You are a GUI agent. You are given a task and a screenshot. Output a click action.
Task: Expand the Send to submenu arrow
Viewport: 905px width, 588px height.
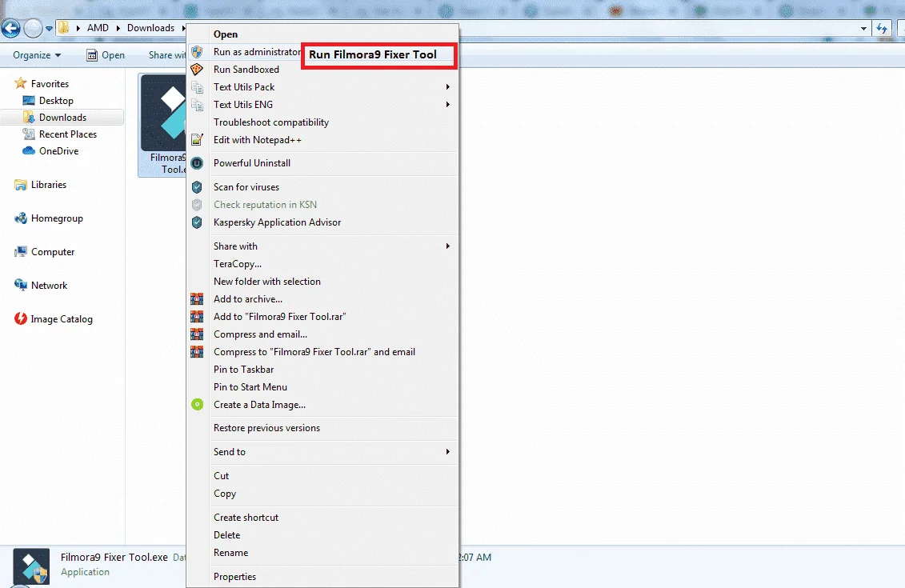[x=447, y=452]
